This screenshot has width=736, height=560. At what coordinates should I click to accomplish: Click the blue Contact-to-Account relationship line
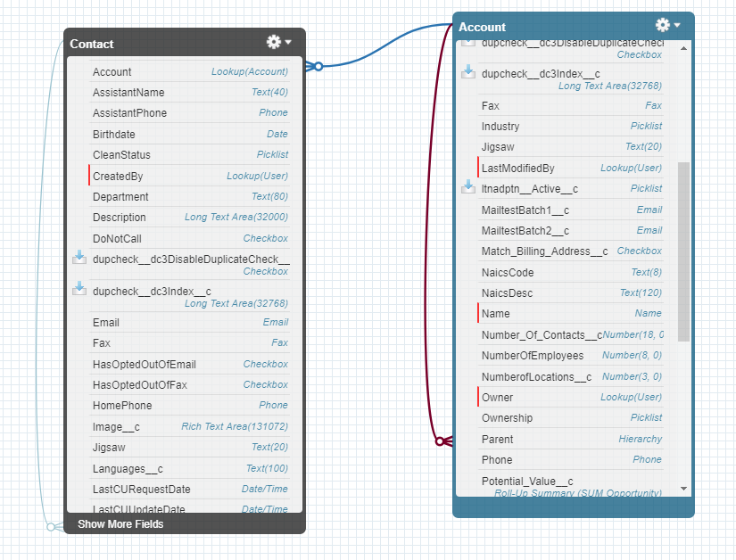click(384, 47)
